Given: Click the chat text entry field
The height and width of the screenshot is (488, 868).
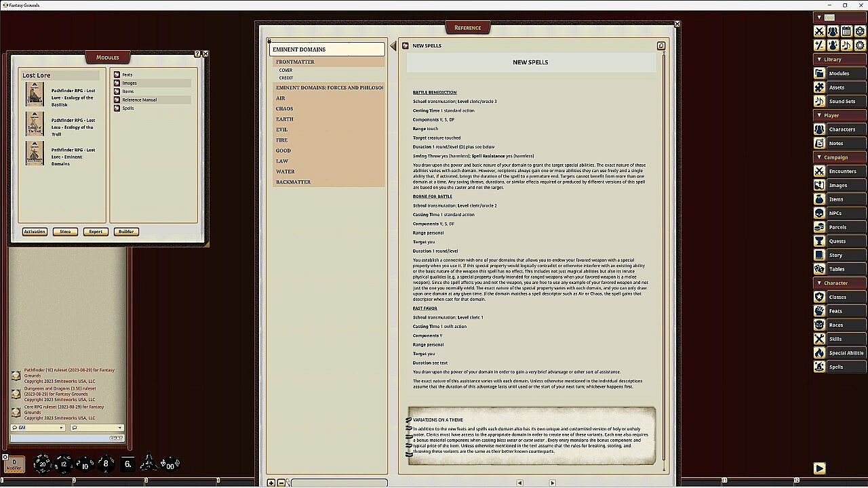Looking at the screenshot, I should pyautogui.click(x=60, y=438).
